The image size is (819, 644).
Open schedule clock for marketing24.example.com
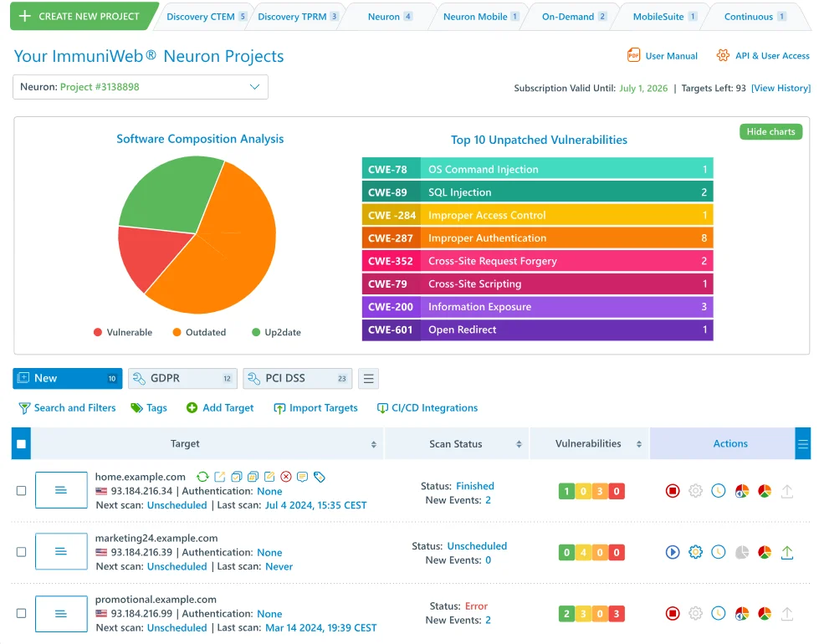coord(719,552)
